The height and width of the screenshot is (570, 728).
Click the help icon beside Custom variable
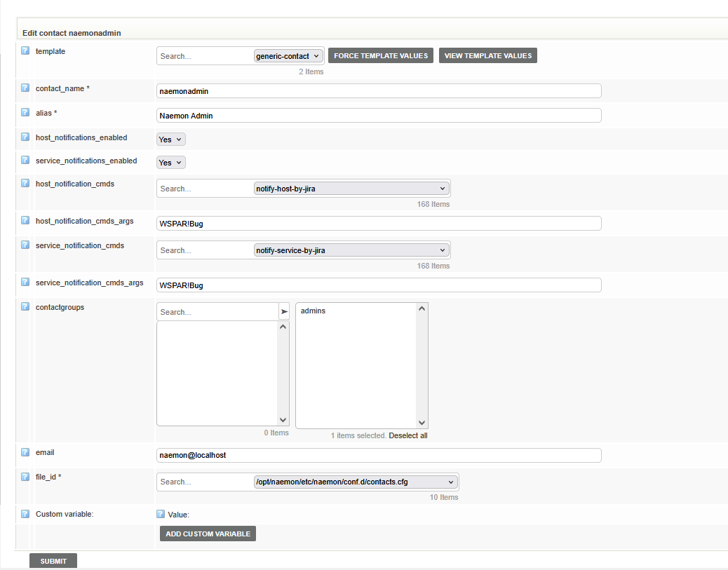point(25,513)
